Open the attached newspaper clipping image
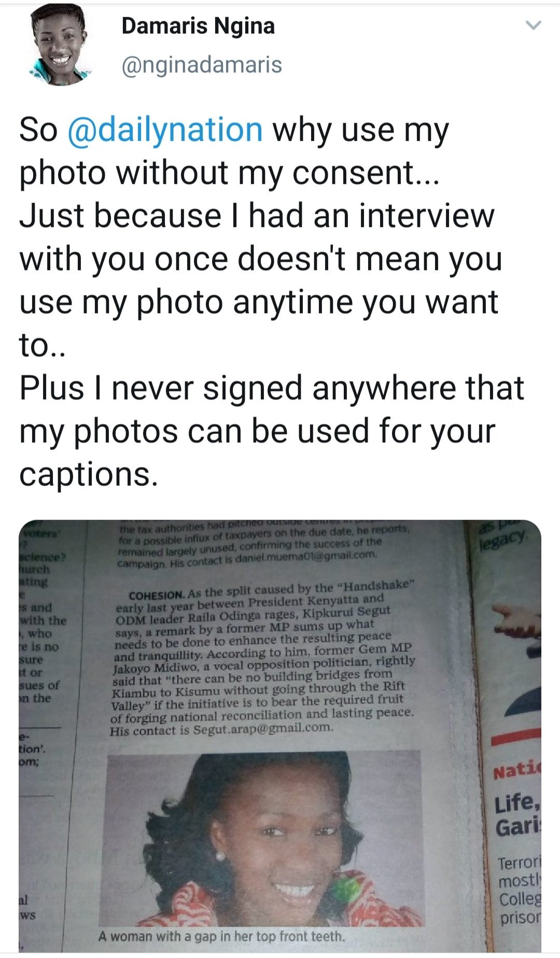Viewport: 560px width, 958px height. (x=280, y=736)
